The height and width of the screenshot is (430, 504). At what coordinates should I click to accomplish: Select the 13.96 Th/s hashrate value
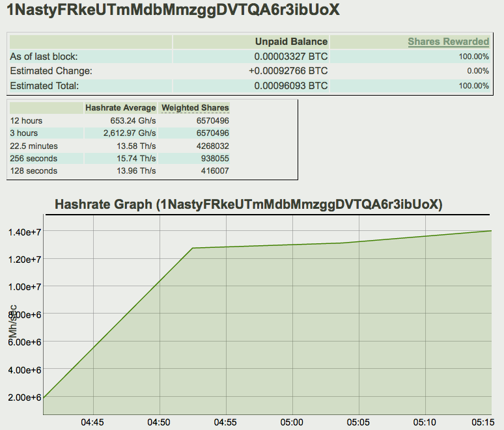(x=136, y=171)
